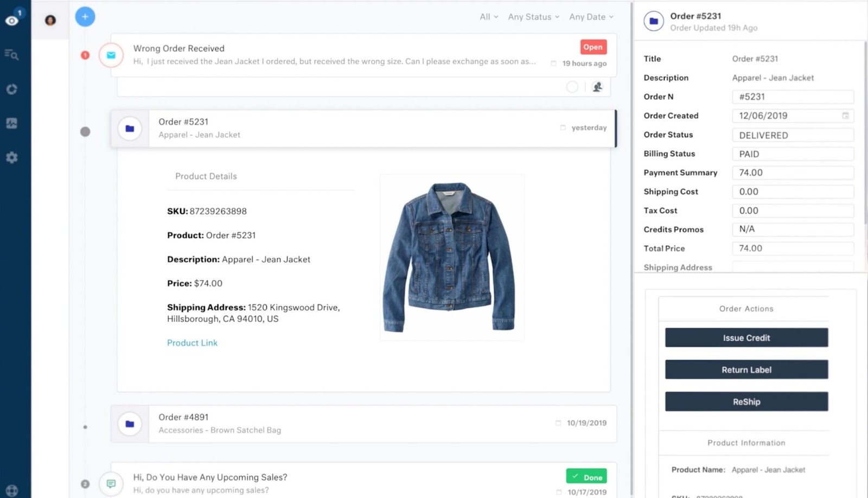Open the All filter dropdown
This screenshot has width=868, height=498.
(487, 17)
